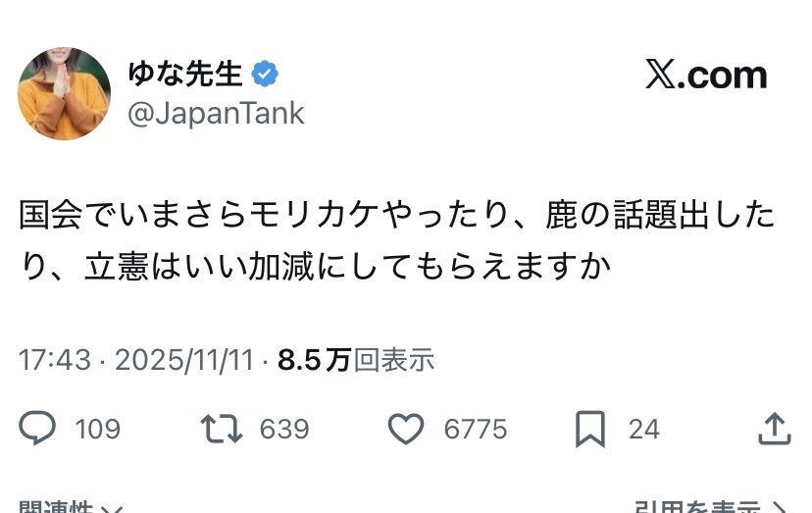
Task: Click the X.com logo
Action: (706, 75)
